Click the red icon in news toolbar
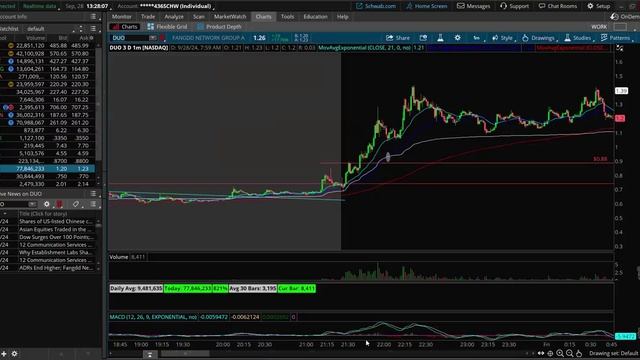Screen dimensions: 640x360 60,204
